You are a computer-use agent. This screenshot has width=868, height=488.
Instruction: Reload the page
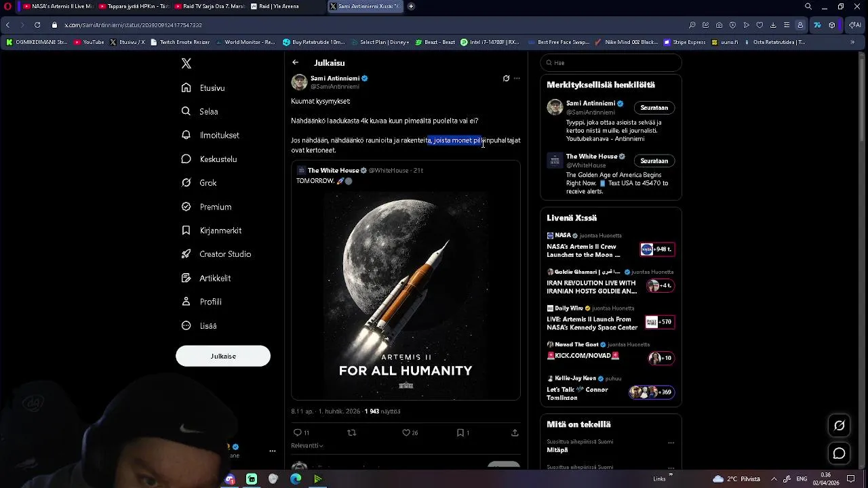click(37, 25)
